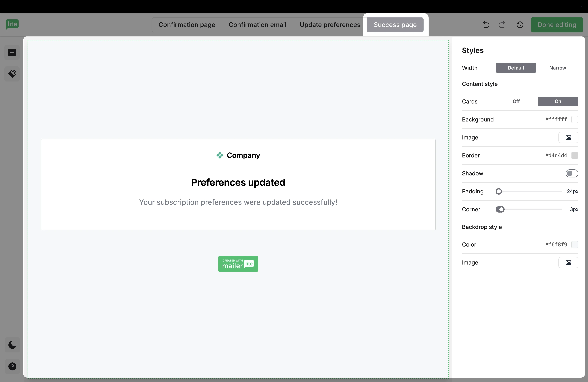Open the Border color swatch
Viewport: 588px width, 382px height.
pos(574,155)
